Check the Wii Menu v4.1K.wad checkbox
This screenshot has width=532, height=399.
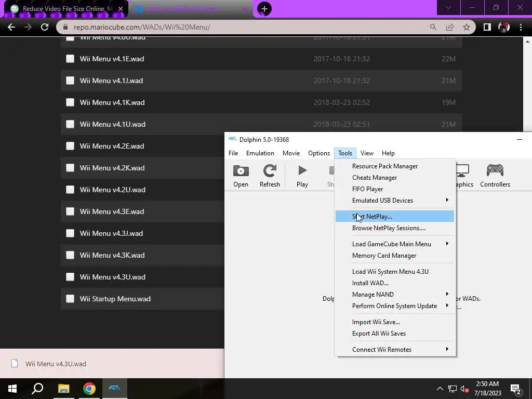coord(70,102)
